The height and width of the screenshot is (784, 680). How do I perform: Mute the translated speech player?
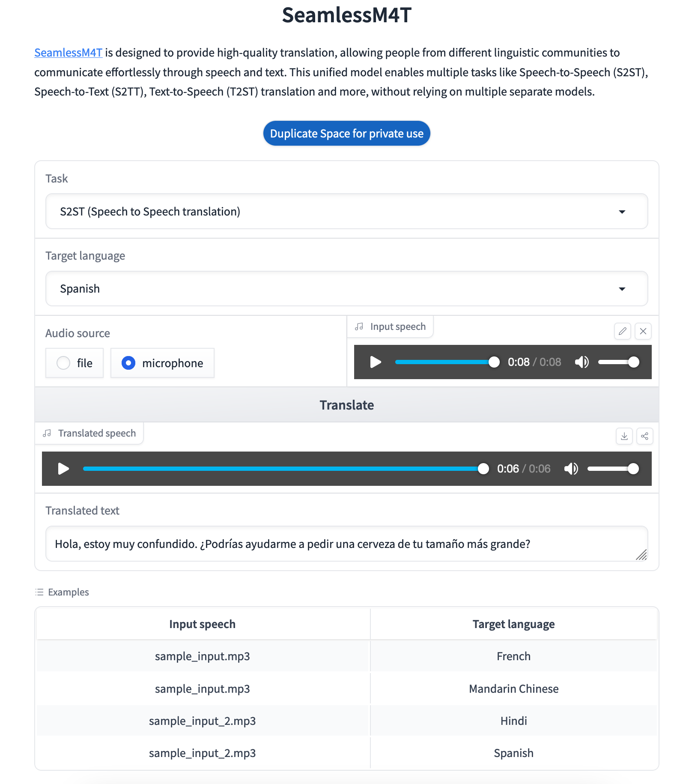click(571, 469)
